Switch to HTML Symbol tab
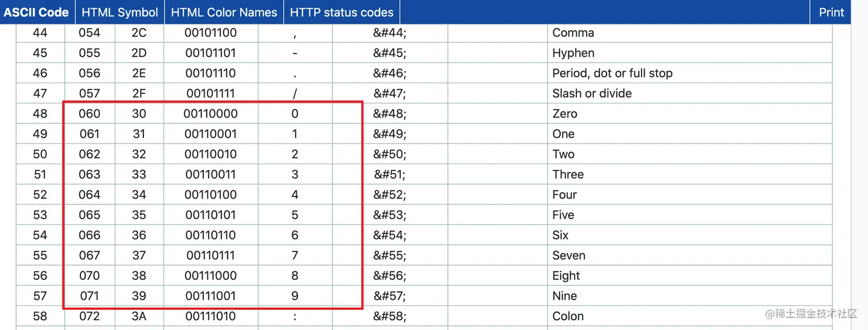Image resolution: width=868 pixels, height=330 pixels. pos(120,12)
